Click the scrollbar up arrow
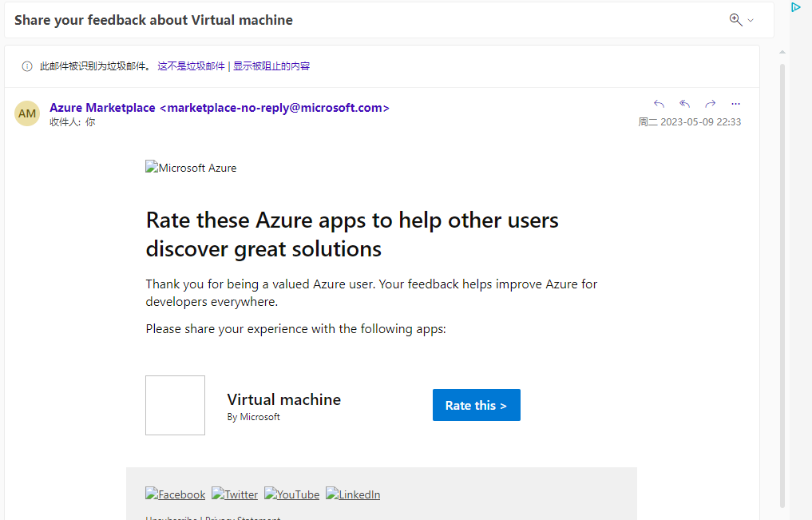The height and width of the screenshot is (520, 812). pos(782,52)
